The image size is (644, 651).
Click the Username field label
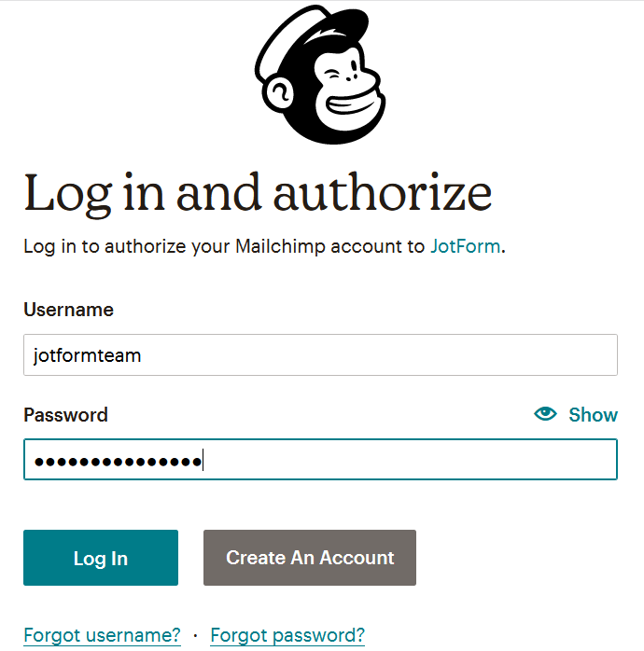tap(68, 310)
